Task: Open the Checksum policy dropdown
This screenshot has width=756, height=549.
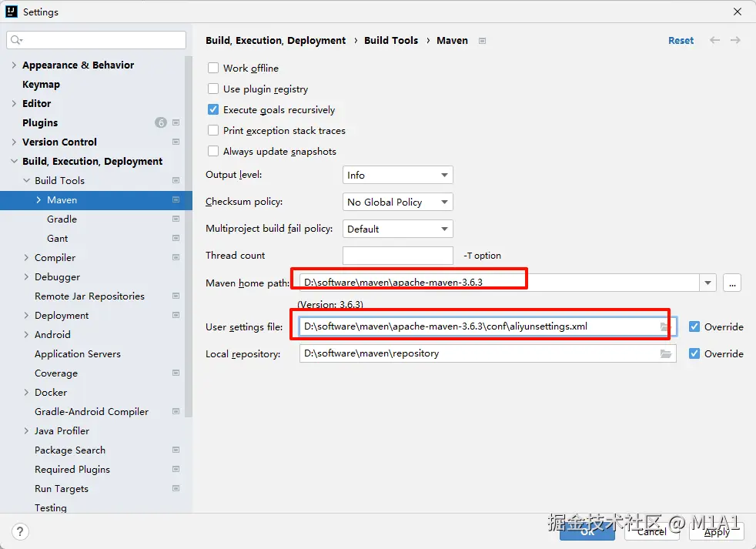Action: (398, 203)
